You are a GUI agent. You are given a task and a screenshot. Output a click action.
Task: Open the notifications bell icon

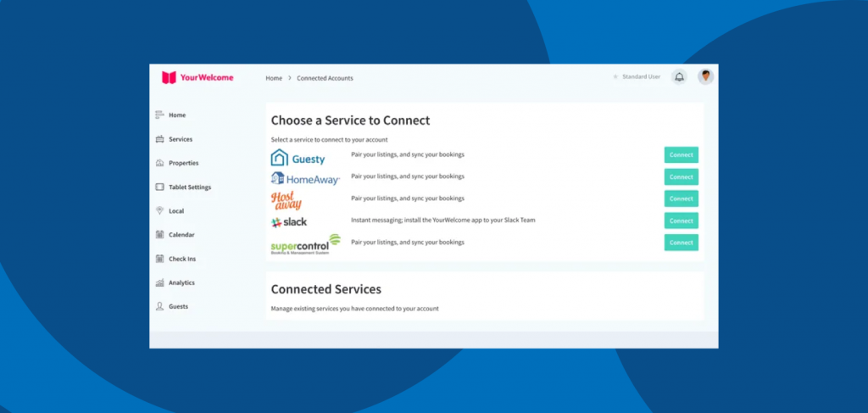point(679,77)
